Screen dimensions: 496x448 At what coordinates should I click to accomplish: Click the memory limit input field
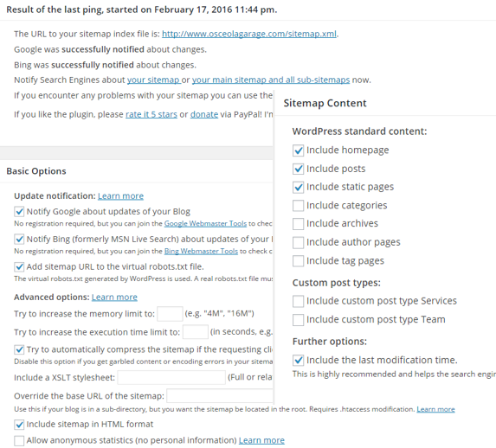pyautogui.click(x=170, y=314)
